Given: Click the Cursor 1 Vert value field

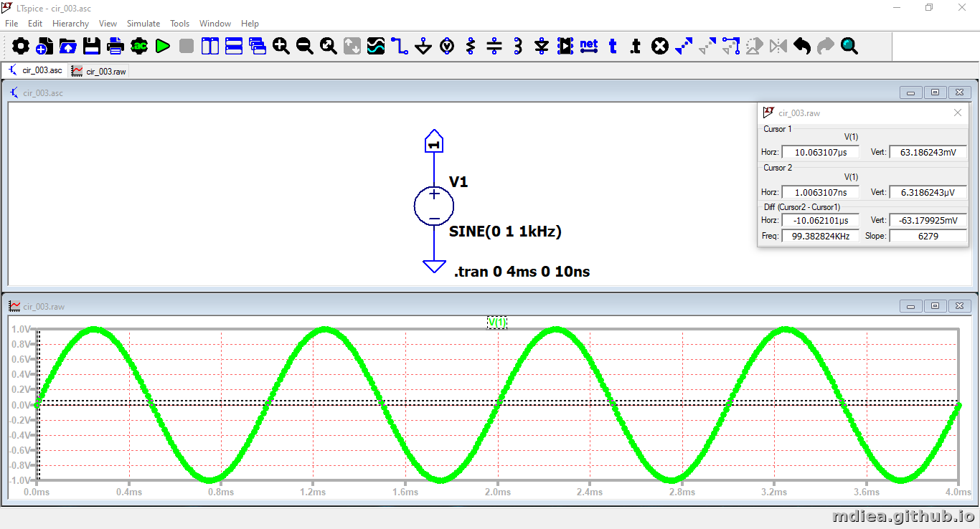Looking at the screenshot, I should tap(928, 152).
